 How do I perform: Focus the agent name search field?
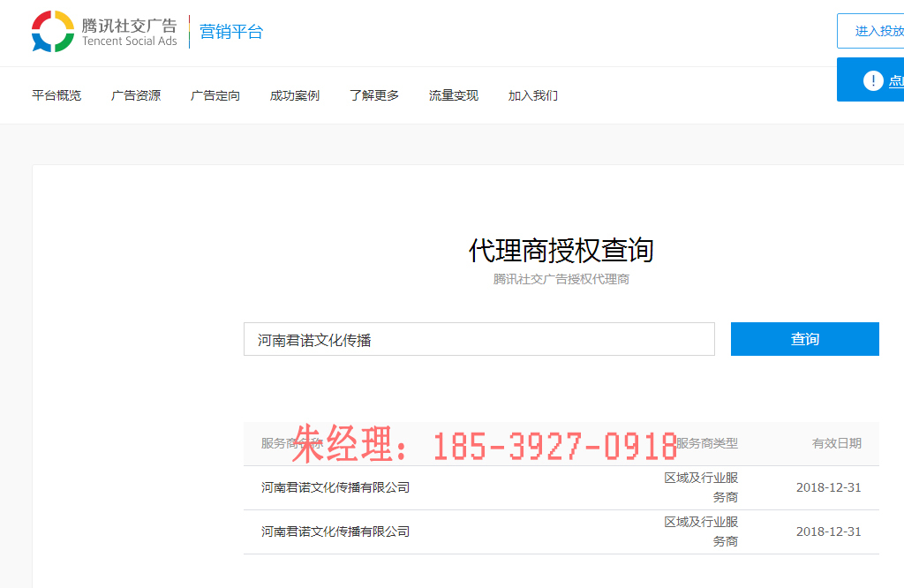(x=479, y=339)
